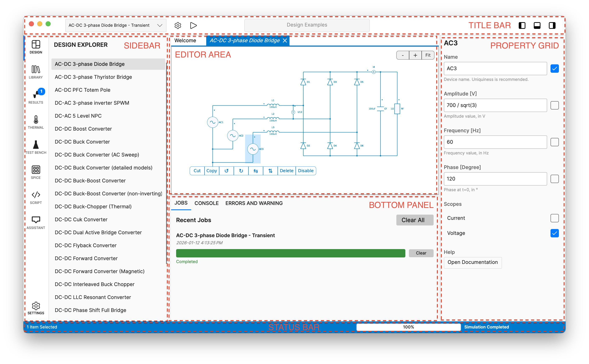Switch to the Thermal view icon
Screen dimensions: 589x364
point(36,122)
